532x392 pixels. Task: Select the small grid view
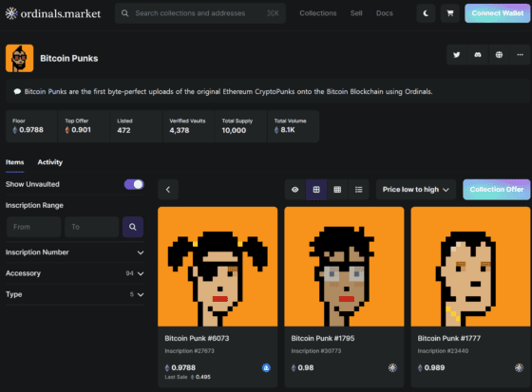click(x=337, y=190)
